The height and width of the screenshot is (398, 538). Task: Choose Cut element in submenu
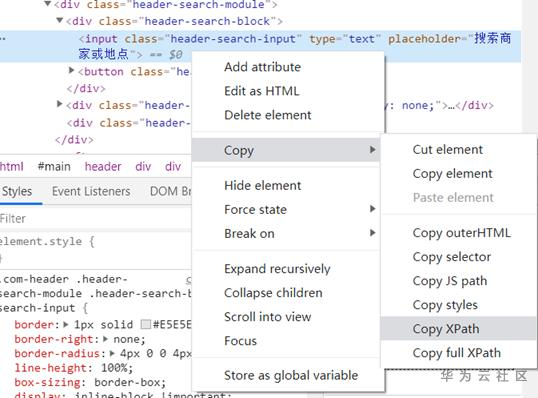click(x=448, y=150)
